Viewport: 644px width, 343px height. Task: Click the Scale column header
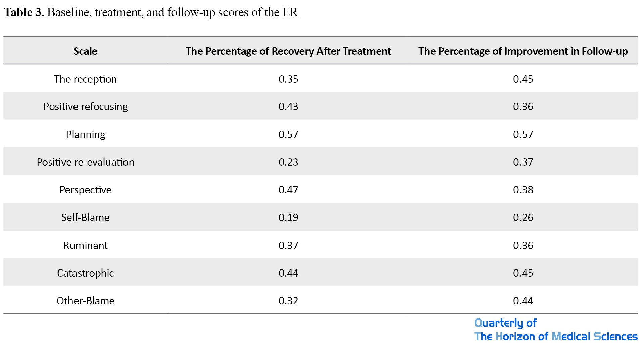[85, 51]
